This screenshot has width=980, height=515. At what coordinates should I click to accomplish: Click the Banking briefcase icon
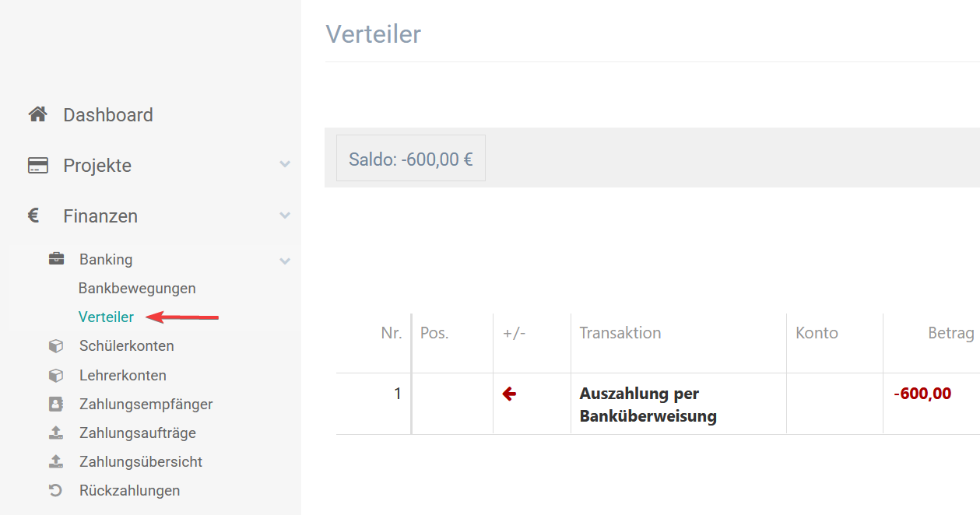tap(56, 259)
